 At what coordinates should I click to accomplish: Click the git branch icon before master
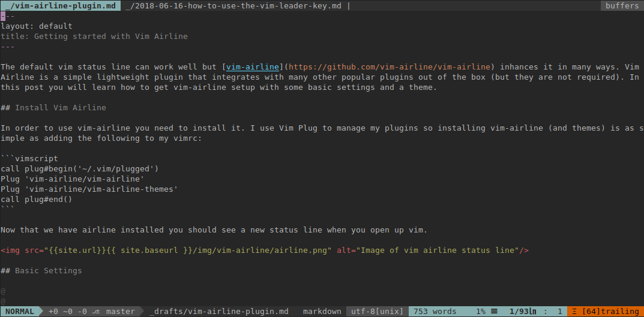[96, 312]
